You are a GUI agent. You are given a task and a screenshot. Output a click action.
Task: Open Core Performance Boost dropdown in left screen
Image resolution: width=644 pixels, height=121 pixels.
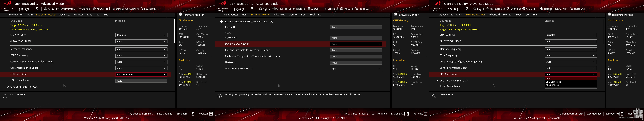click(x=141, y=68)
